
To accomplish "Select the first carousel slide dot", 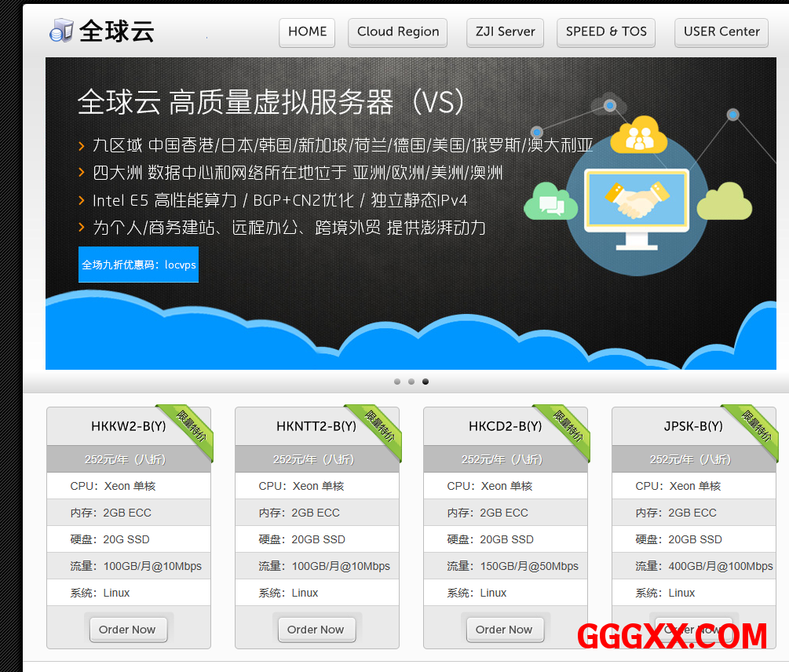I will click(x=397, y=382).
